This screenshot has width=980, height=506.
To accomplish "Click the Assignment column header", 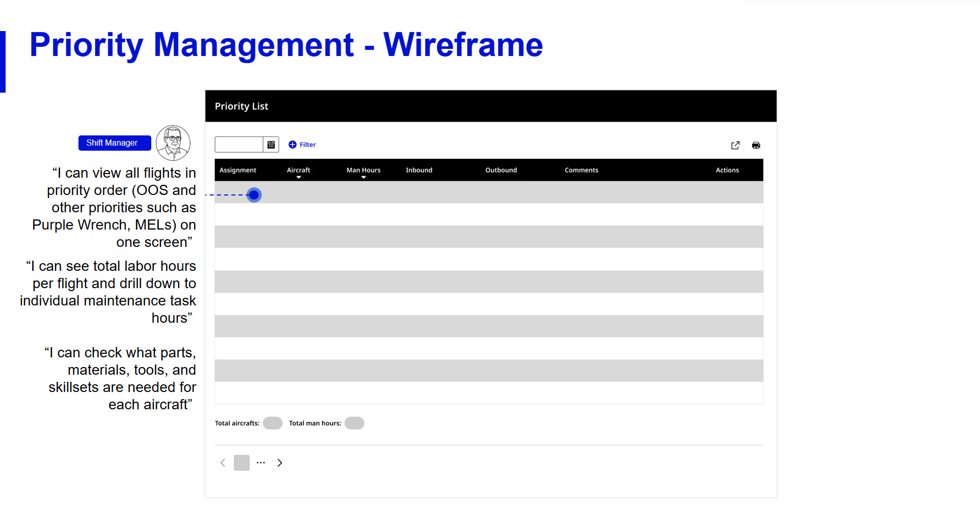I will click(237, 170).
